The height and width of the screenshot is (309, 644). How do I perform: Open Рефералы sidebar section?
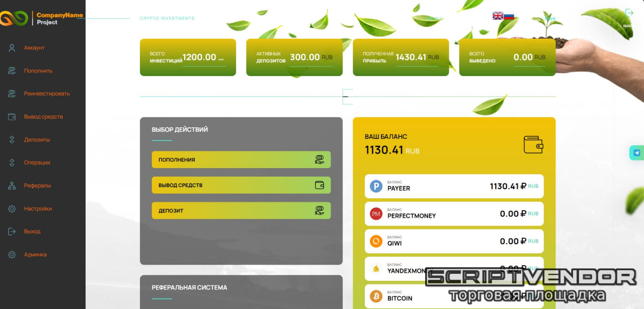(x=37, y=186)
